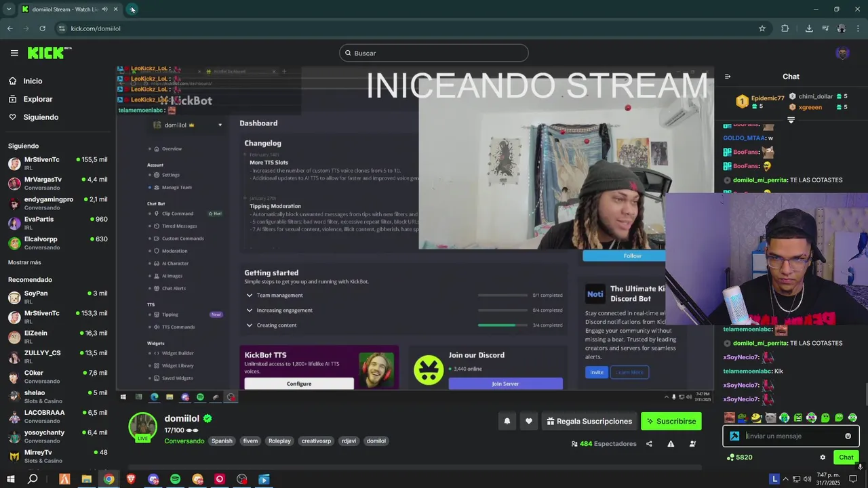The image size is (868, 488).
Task: Click the KICK logo
Action: 50,53
